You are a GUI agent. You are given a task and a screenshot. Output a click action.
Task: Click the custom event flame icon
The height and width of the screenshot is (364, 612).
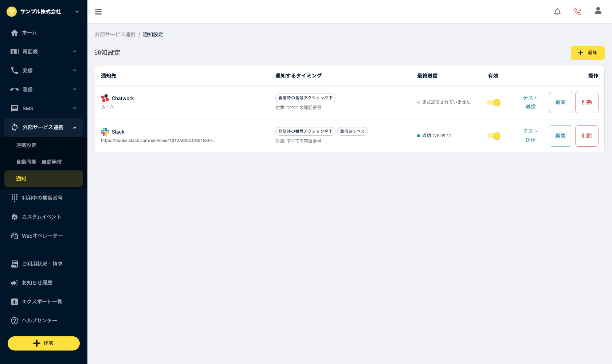15,217
